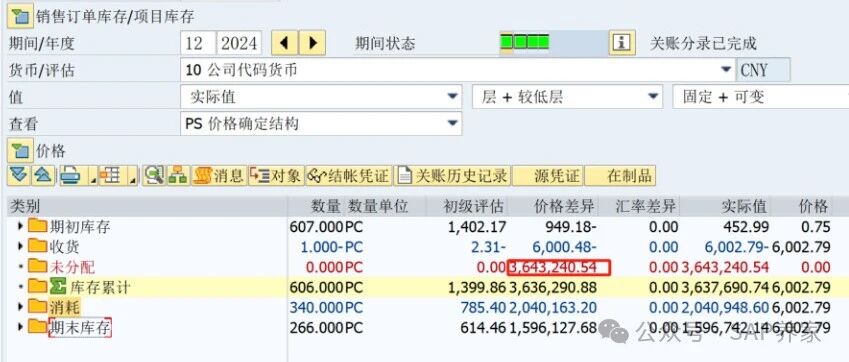Open the PS 价格确定结构 view dropdown
The height and width of the screenshot is (362, 849).
pos(452,123)
